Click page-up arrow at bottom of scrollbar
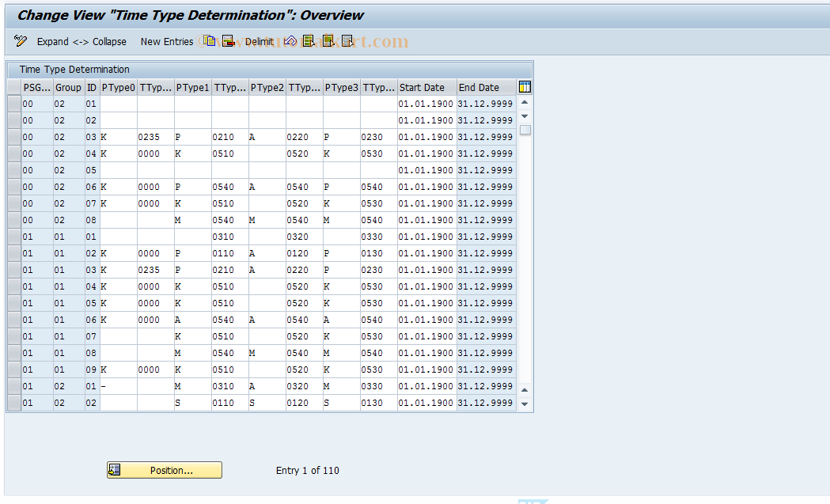This screenshot has width=830, height=504. (525, 390)
